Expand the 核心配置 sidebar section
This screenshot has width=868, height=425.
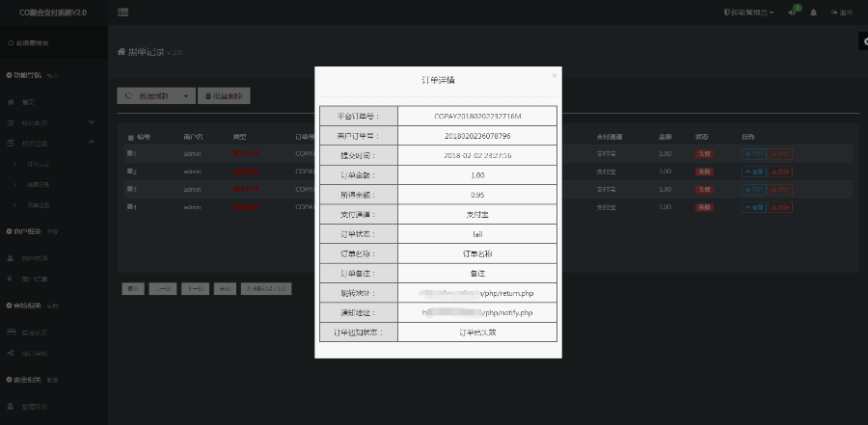click(x=54, y=122)
